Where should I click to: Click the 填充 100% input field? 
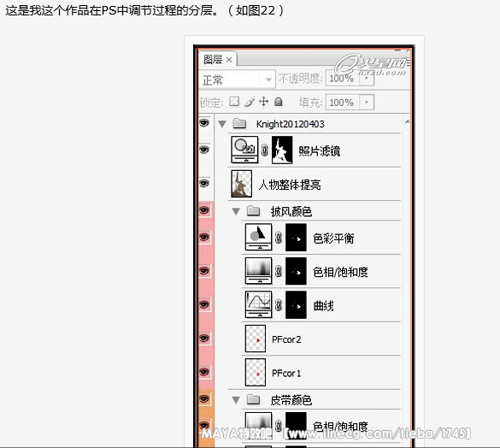(342, 103)
